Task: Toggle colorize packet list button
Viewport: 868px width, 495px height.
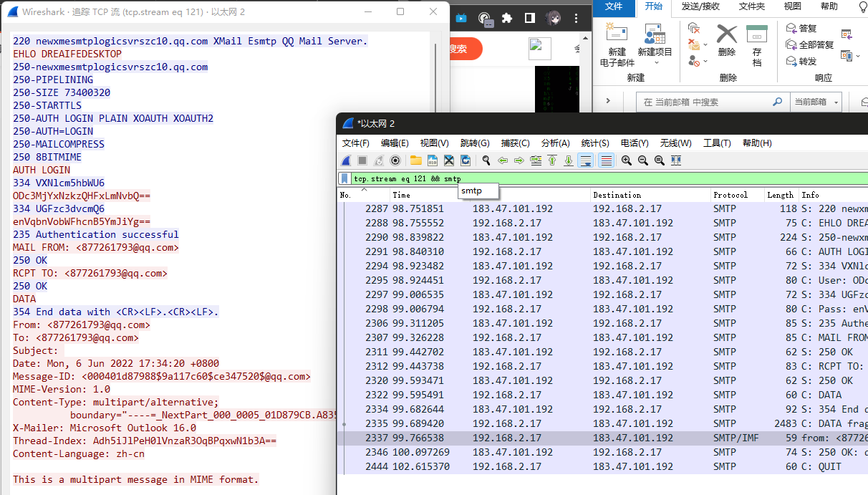Action: click(x=606, y=160)
